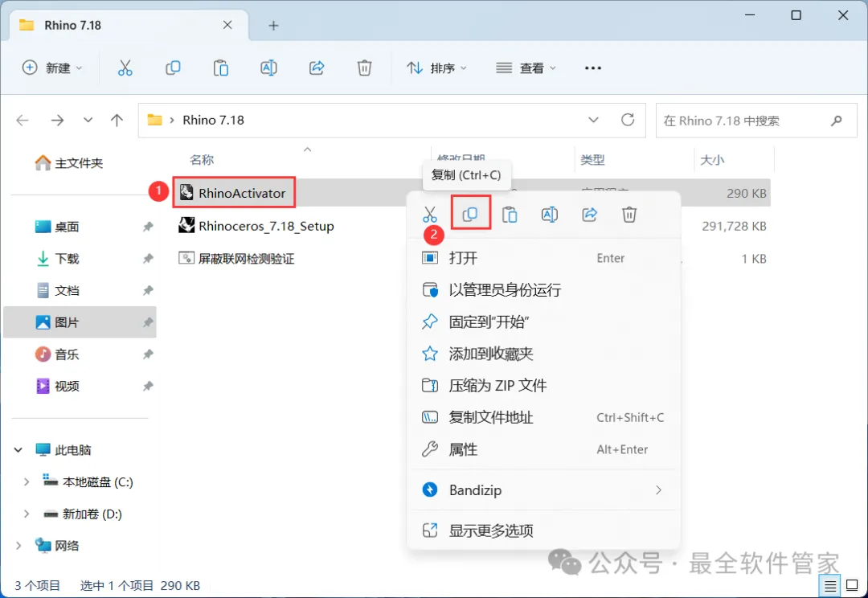
Task: Choose 固定到"开始" in the context menu
Action: pos(543,322)
